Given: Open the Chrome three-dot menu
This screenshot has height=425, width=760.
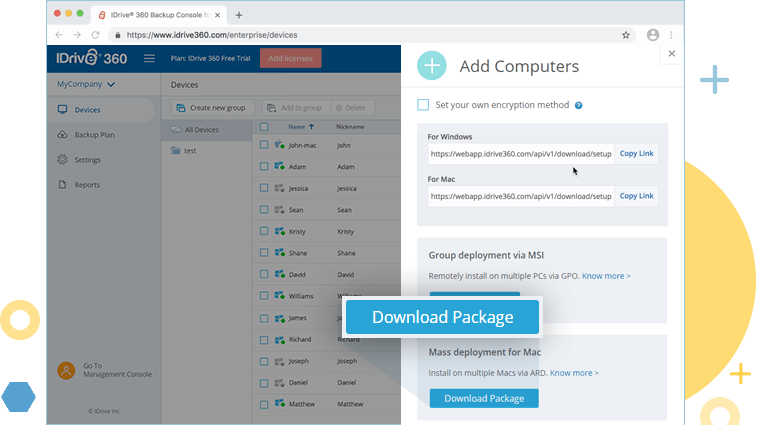Looking at the screenshot, I should (x=671, y=35).
